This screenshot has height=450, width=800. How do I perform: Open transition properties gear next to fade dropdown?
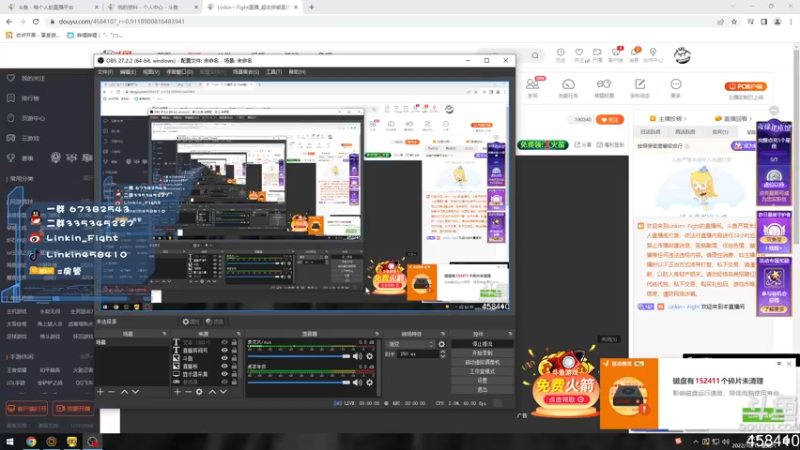pos(441,344)
